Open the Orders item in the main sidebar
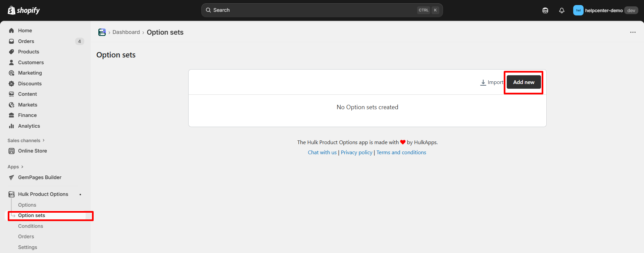The width and height of the screenshot is (644, 253). (x=26, y=41)
